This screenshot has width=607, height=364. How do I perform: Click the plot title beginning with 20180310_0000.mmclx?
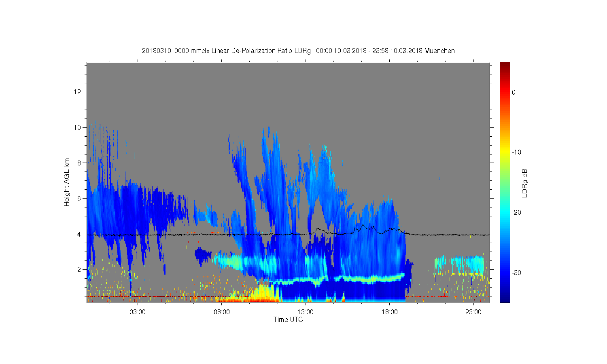[298, 51]
